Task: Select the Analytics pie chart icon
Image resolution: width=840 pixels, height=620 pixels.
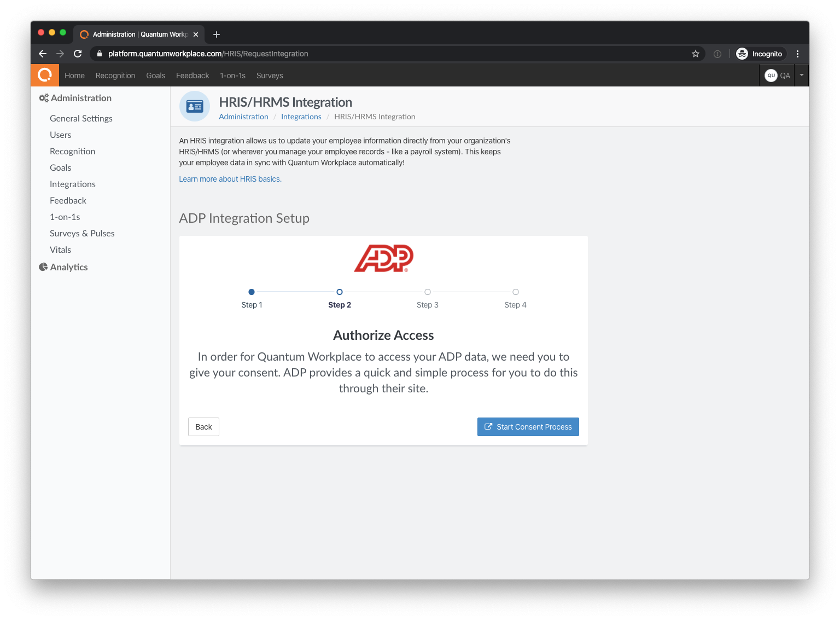Action: click(44, 266)
